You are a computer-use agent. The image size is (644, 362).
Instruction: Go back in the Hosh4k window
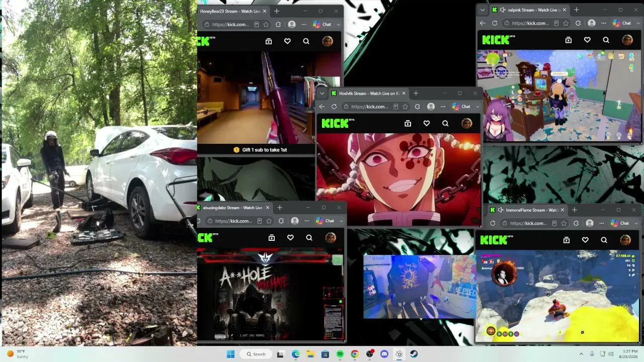pos(322,107)
